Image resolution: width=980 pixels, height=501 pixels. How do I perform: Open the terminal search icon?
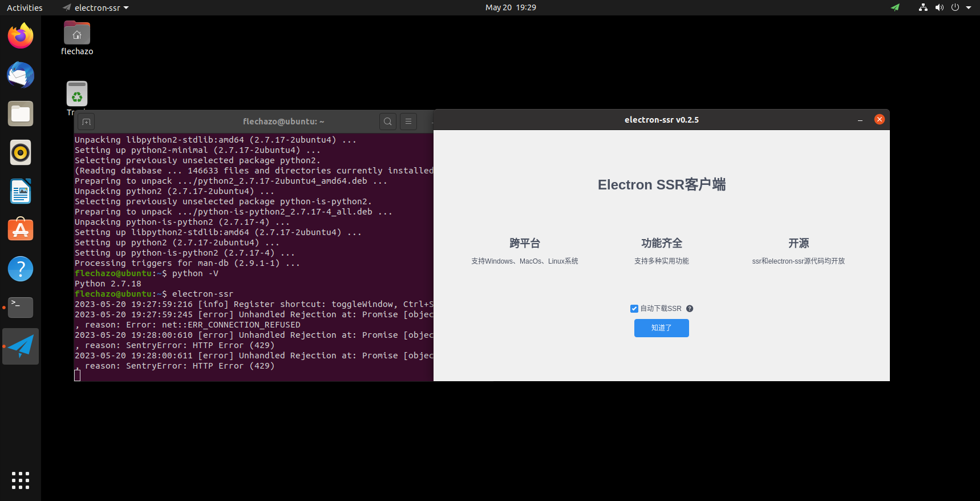click(x=388, y=122)
